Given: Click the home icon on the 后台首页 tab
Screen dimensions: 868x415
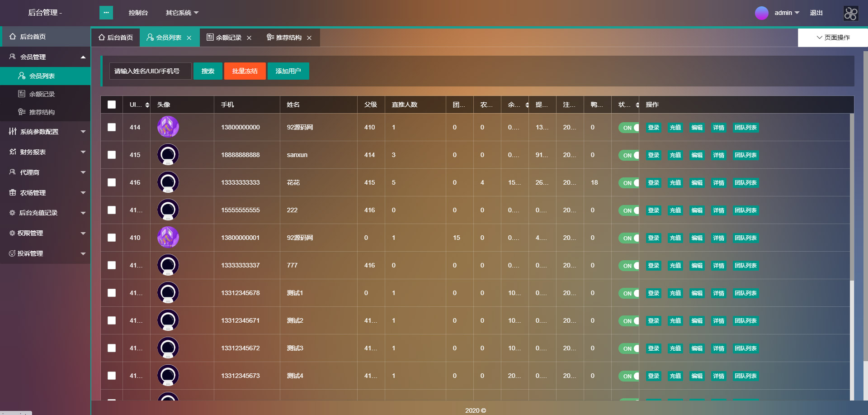Looking at the screenshot, I should tap(102, 37).
